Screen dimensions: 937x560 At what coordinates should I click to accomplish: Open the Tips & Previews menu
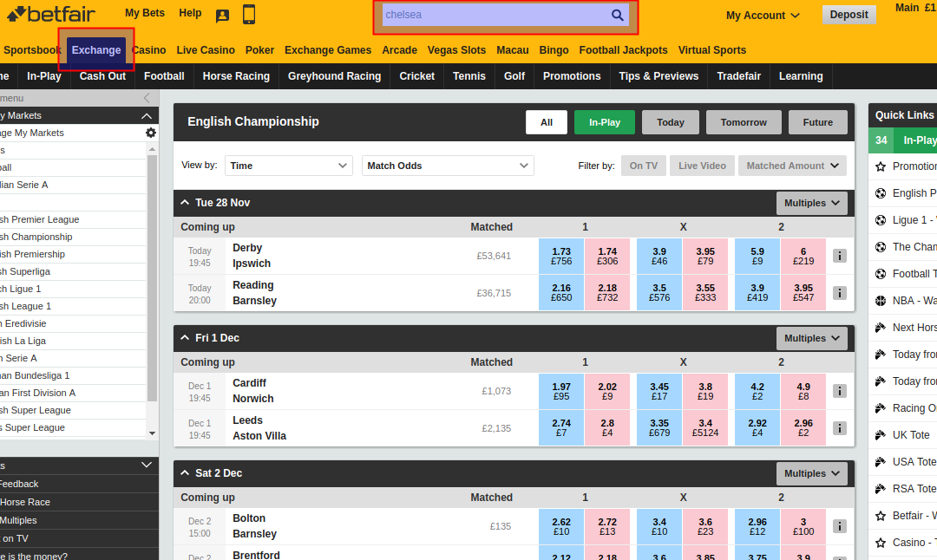tap(659, 76)
